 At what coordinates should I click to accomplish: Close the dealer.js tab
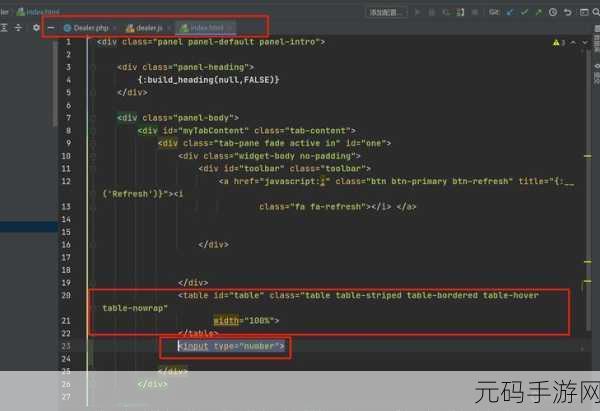[x=168, y=28]
